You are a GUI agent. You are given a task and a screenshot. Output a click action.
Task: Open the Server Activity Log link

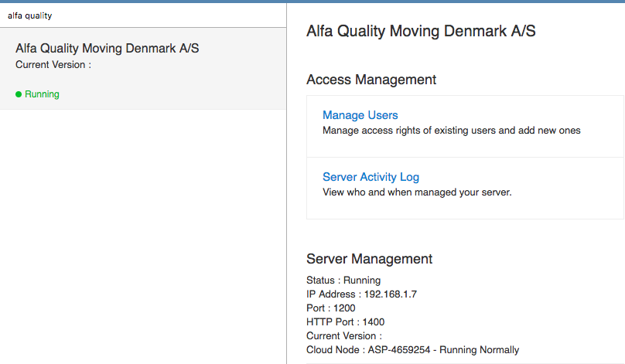tap(371, 177)
